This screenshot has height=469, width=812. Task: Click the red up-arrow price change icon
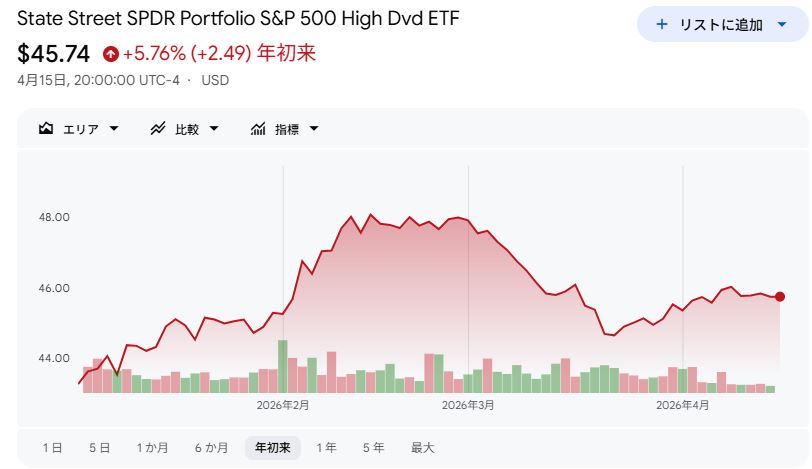point(110,54)
